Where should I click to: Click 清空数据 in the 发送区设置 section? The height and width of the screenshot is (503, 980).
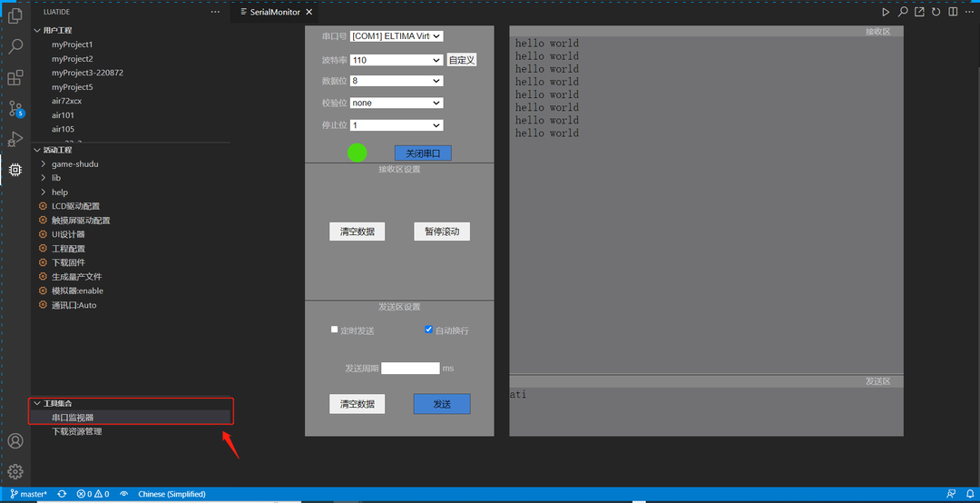[x=358, y=404]
